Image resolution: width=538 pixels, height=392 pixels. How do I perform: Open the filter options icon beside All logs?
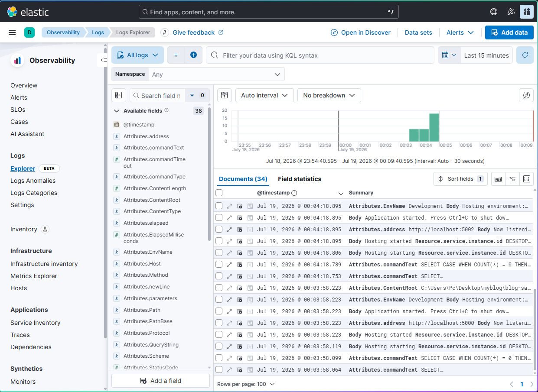click(176, 55)
